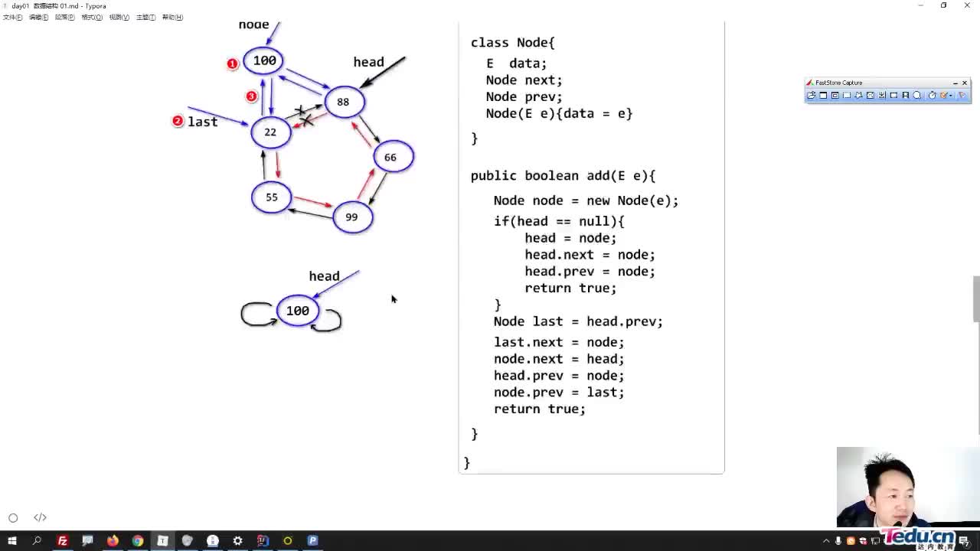This screenshot has height=551, width=980.
Task: Click the 'last.next = node;' line
Action: (x=559, y=342)
